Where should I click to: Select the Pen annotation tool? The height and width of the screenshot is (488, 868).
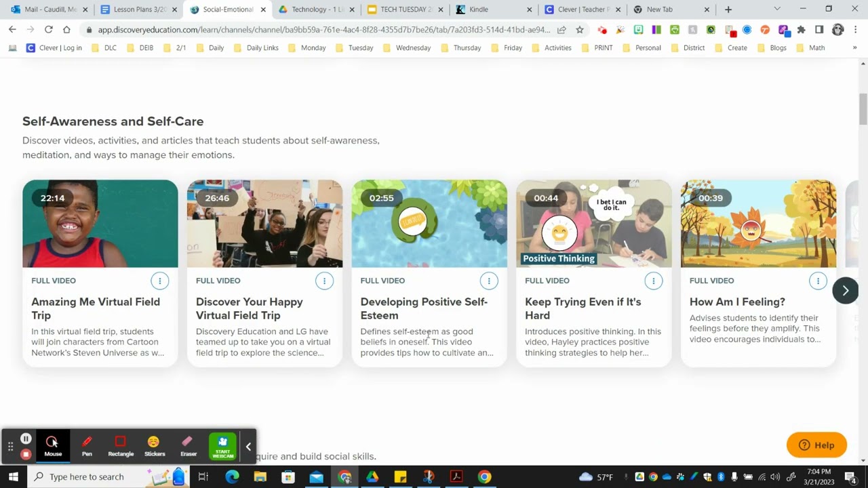87,446
